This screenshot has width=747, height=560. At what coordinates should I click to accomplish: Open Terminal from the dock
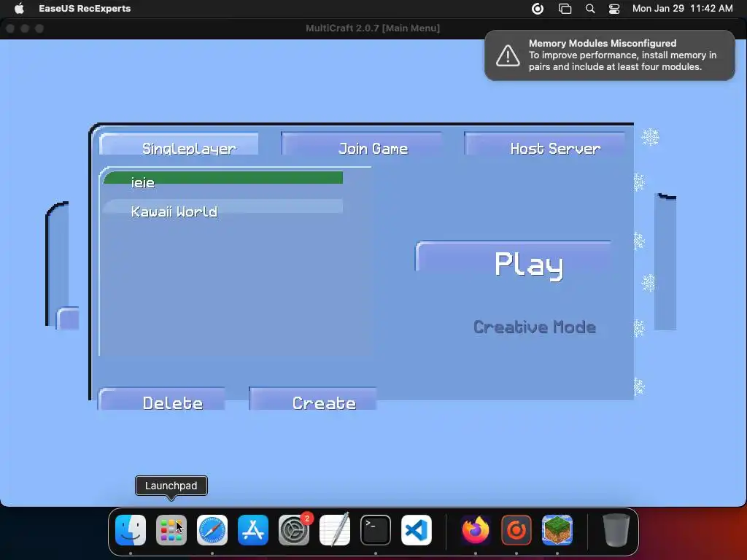point(376,530)
